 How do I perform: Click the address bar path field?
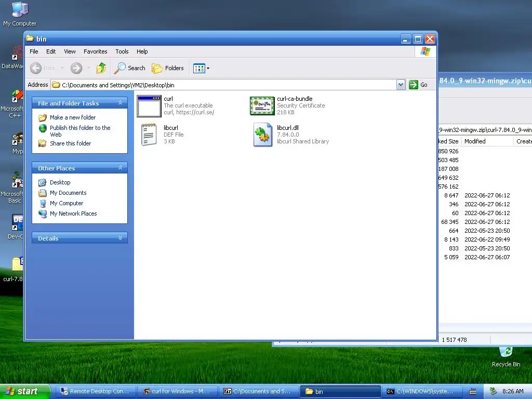tap(223, 85)
